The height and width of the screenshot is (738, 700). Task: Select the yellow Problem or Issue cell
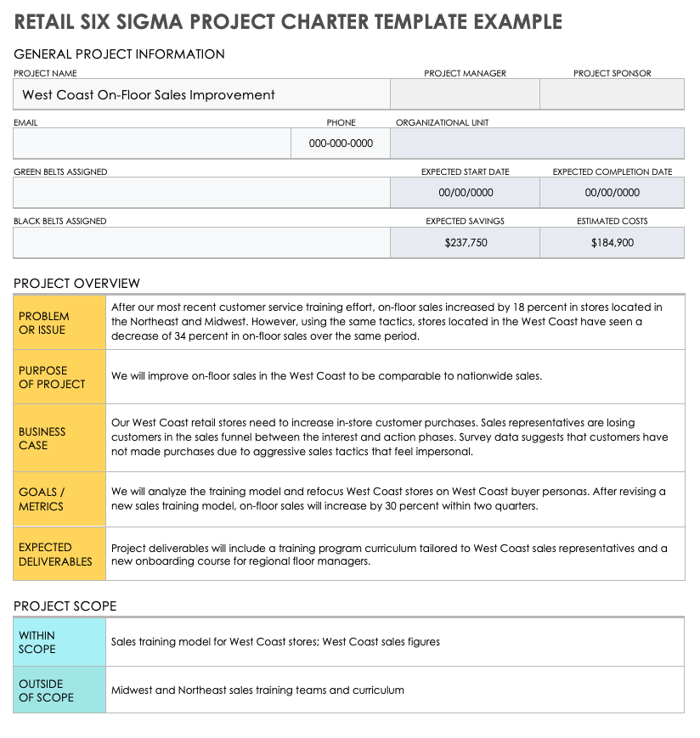click(59, 323)
